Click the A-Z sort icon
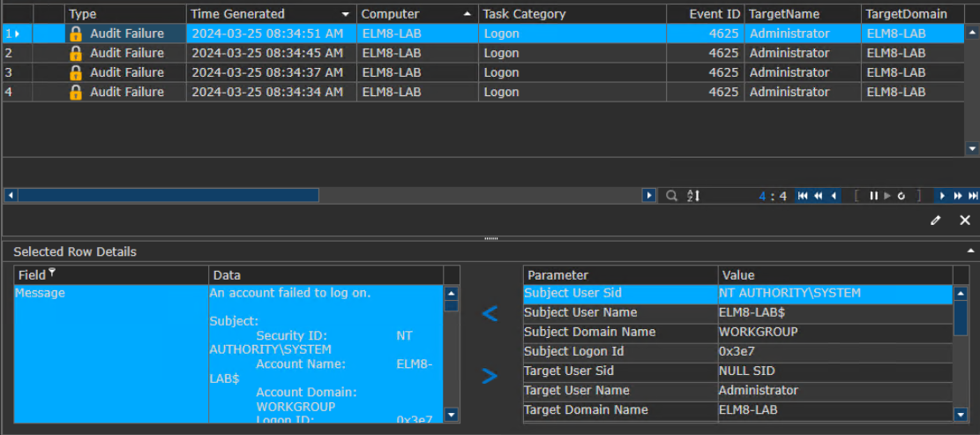Image resolution: width=980 pixels, height=435 pixels. click(x=693, y=196)
